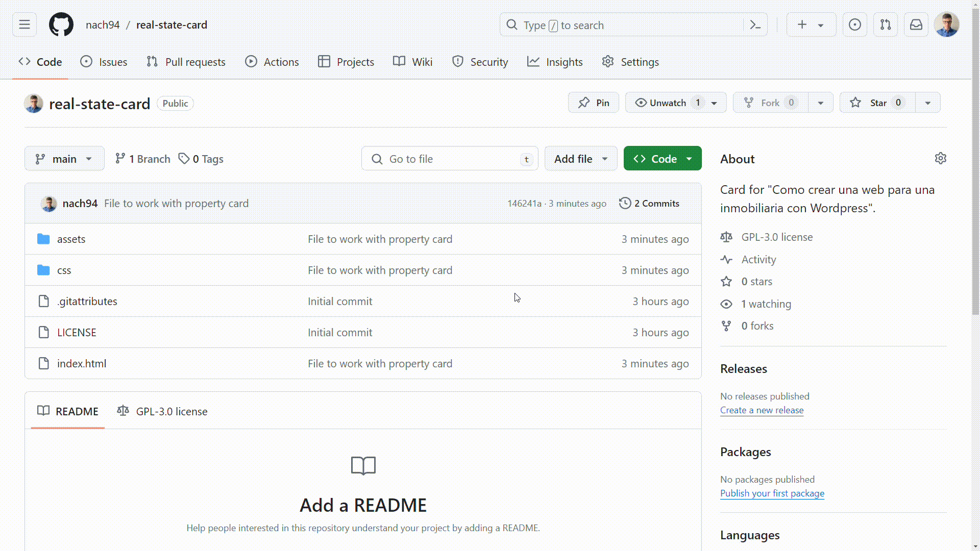Click Create a new release link
Screen dimensions: 980x551
[x=762, y=410]
